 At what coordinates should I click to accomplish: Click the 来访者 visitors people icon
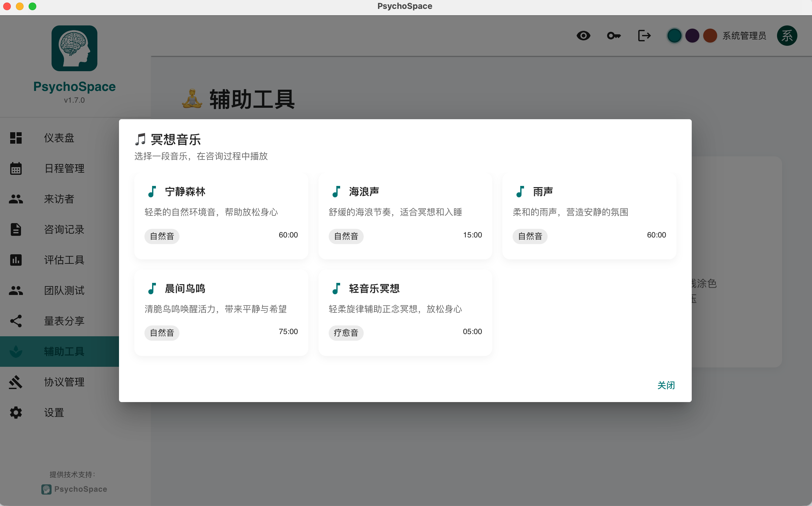tap(16, 199)
